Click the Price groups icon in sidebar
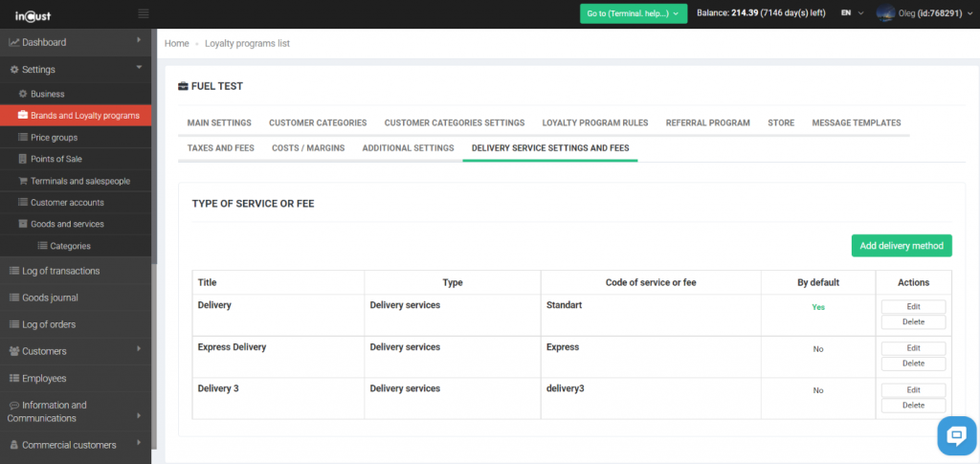Screen dimensions: 980x464 23,138
